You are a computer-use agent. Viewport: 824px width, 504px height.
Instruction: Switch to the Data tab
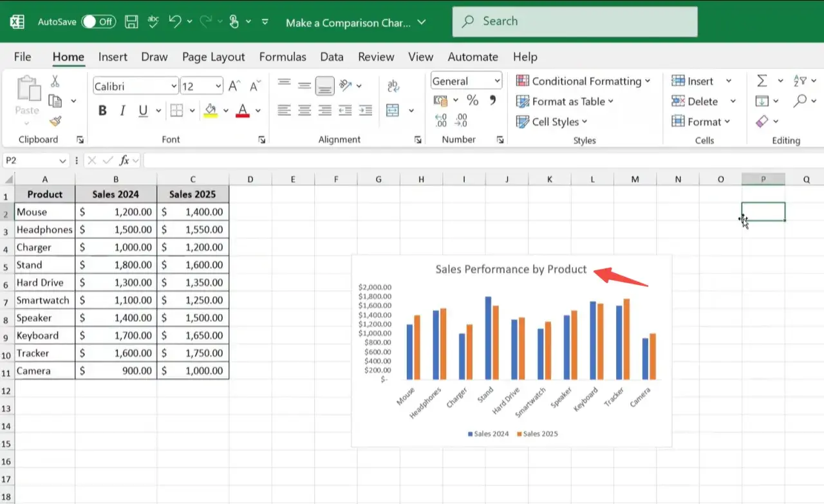(x=332, y=57)
